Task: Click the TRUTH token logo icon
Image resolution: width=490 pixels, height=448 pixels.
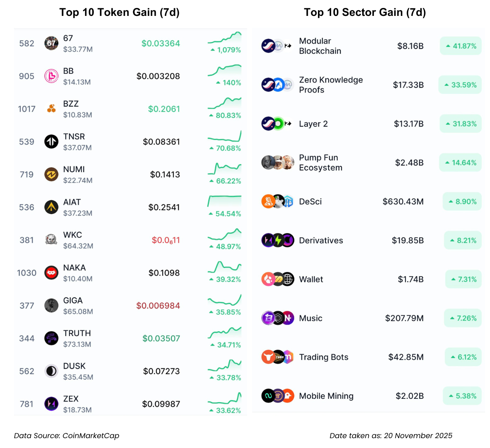Action: [51, 338]
